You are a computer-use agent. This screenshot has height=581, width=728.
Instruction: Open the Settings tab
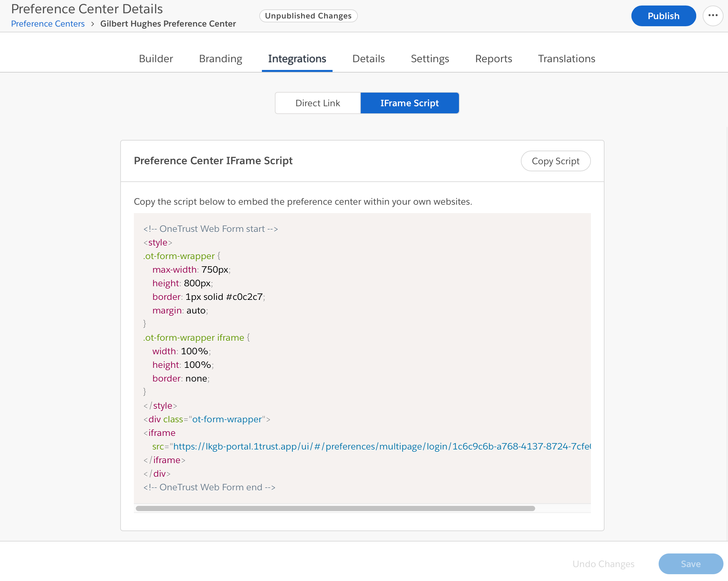[429, 58]
